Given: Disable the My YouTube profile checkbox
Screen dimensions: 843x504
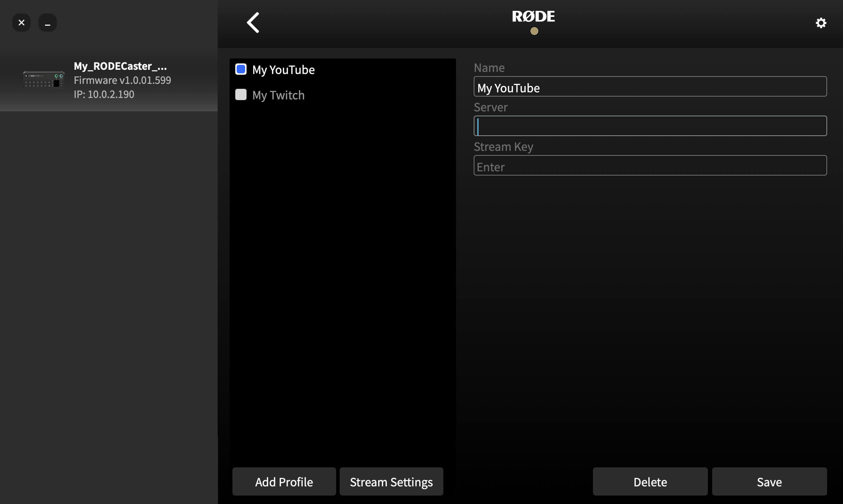Looking at the screenshot, I should pos(241,69).
